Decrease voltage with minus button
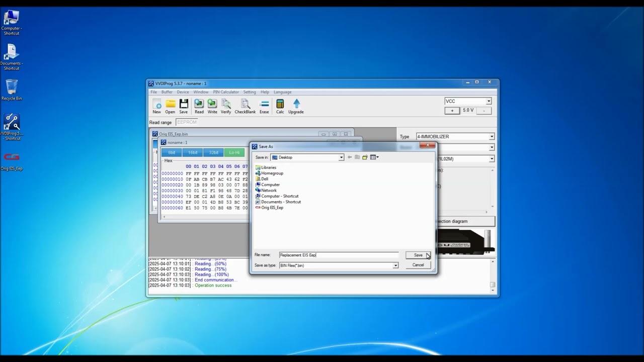The height and width of the screenshot is (362, 644). click(x=484, y=111)
